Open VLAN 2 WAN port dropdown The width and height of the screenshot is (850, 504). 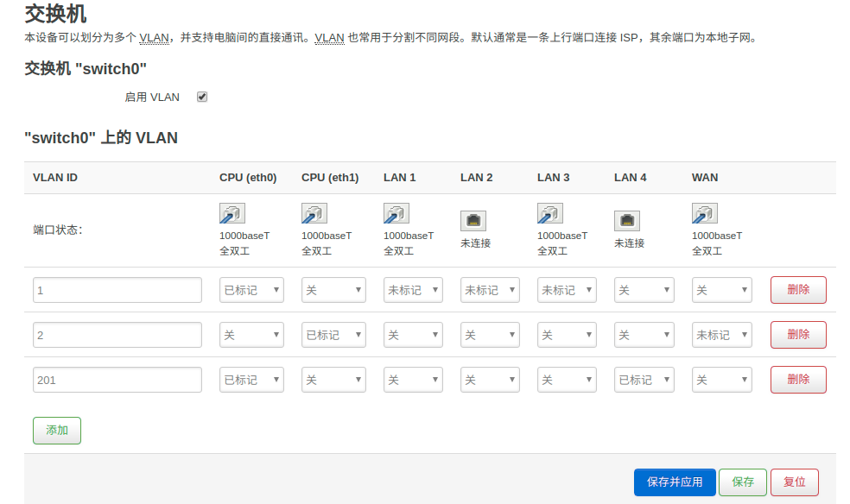click(x=722, y=335)
